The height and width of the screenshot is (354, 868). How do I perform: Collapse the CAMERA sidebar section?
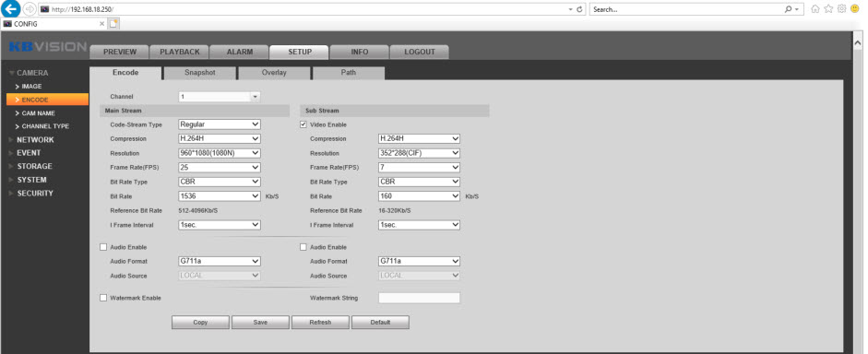[x=32, y=73]
